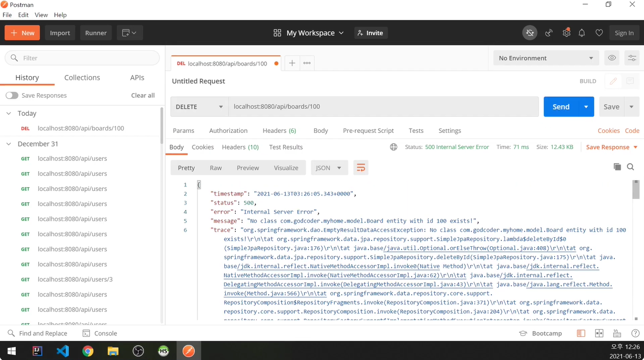Open Find and Replace
Image resolution: width=644 pixels, height=360 pixels.
tap(37, 333)
